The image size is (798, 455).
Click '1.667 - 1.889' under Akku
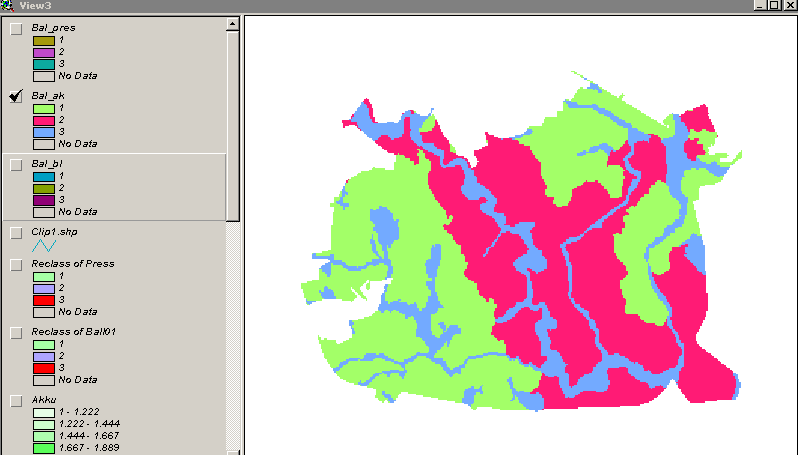point(89,448)
